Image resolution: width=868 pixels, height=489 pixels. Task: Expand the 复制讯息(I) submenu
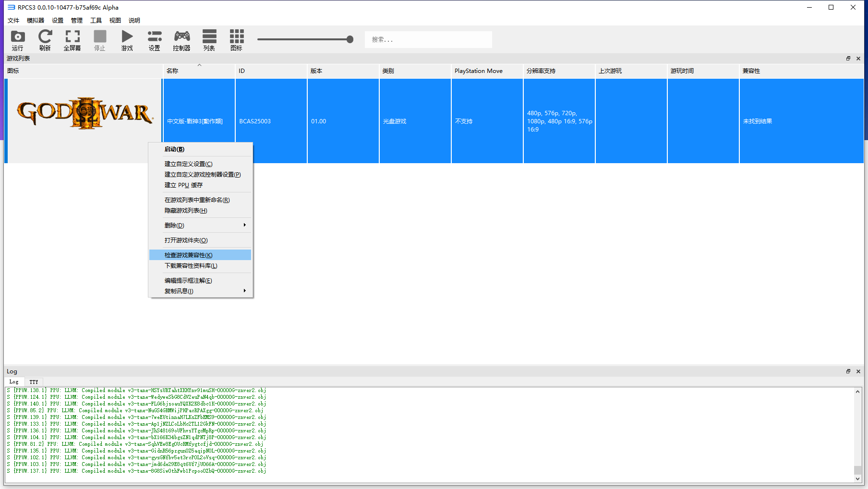(x=201, y=291)
